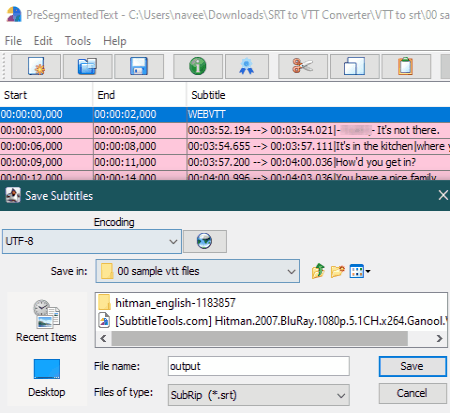Click end time 00:00:11,000 cell
Image resolution: width=450 pixels, height=413 pixels.
pos(140,162)
